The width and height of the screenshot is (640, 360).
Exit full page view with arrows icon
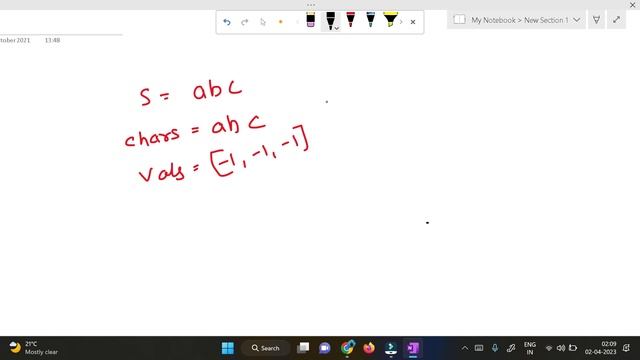coord(616,20)
